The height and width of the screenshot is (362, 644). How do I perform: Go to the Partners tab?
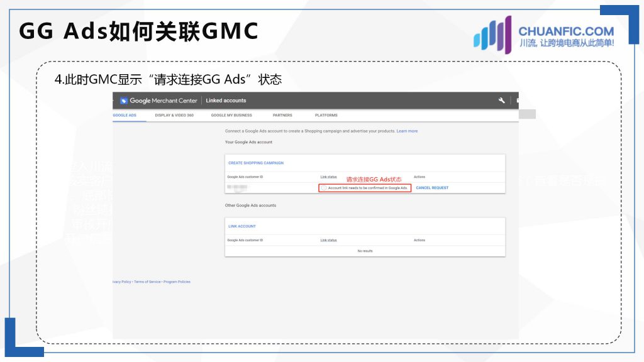click(x=282, y=116)
